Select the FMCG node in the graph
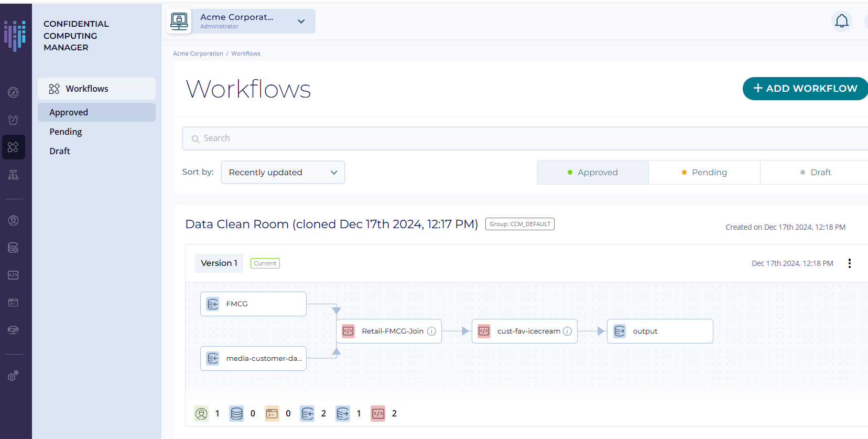The height and width of the screenshot is (439, 868). (253, 304)
